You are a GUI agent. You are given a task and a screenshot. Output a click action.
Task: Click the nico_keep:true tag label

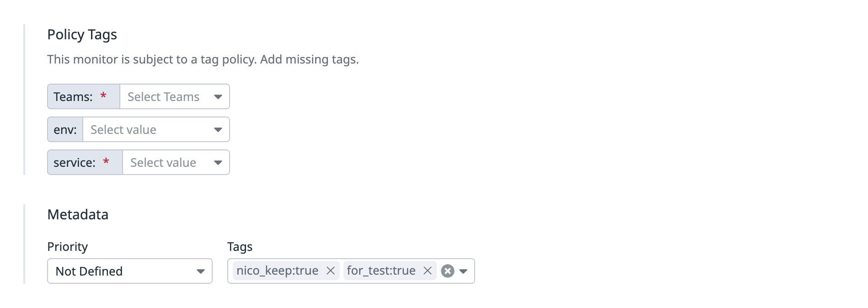tap(277, 271)
